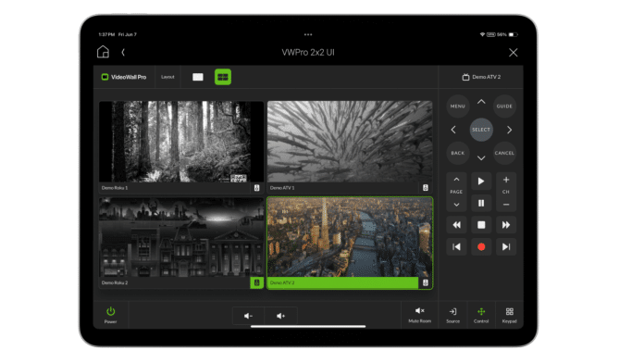Screen dimensions: 644x363
Task: Click the MENU remote button
Action: click(457, 106)
